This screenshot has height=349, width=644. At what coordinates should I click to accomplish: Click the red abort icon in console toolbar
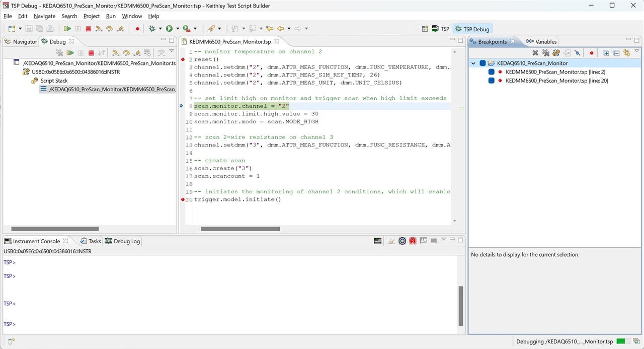413,241
